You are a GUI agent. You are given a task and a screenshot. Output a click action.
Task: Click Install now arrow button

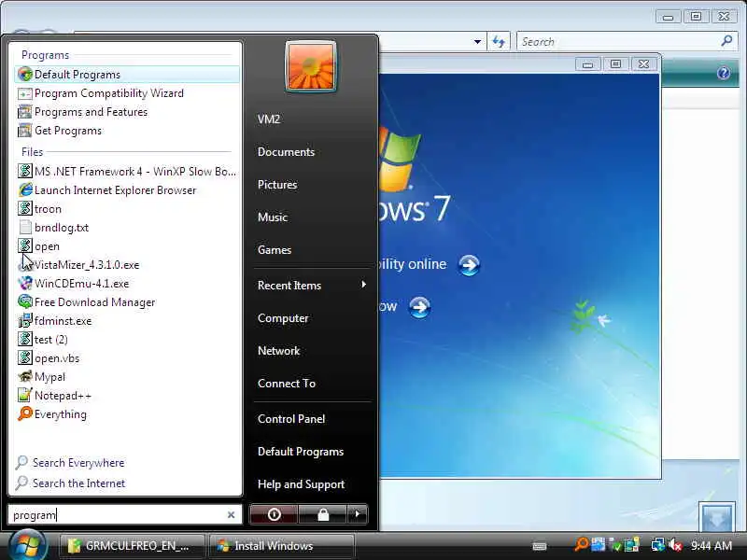[419, 308]
